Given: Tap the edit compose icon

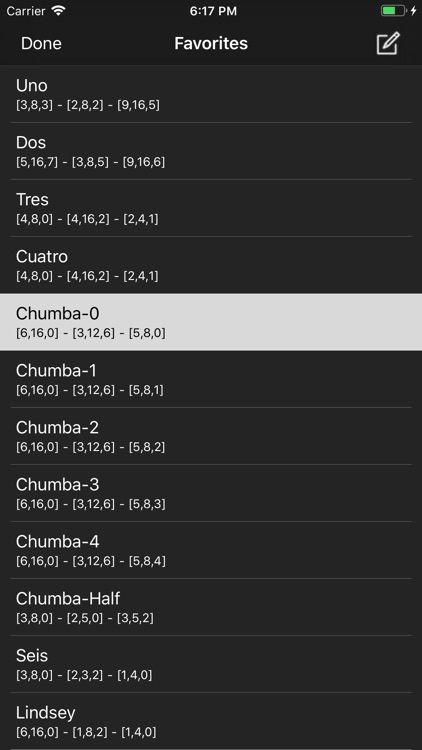Looking at the screenshot, I should point(388,44).
